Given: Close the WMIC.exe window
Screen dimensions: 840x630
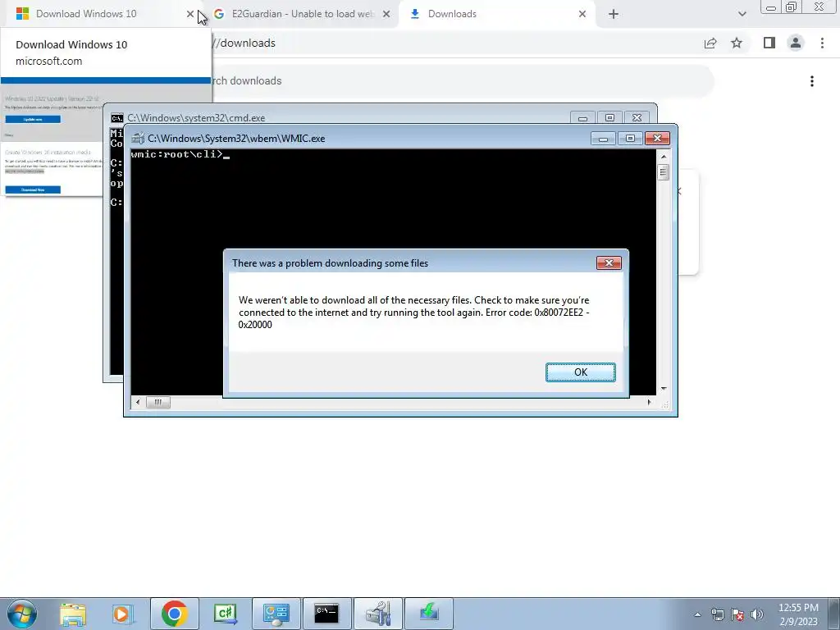Looking at the screenshot, I should (x=657, y=138).
